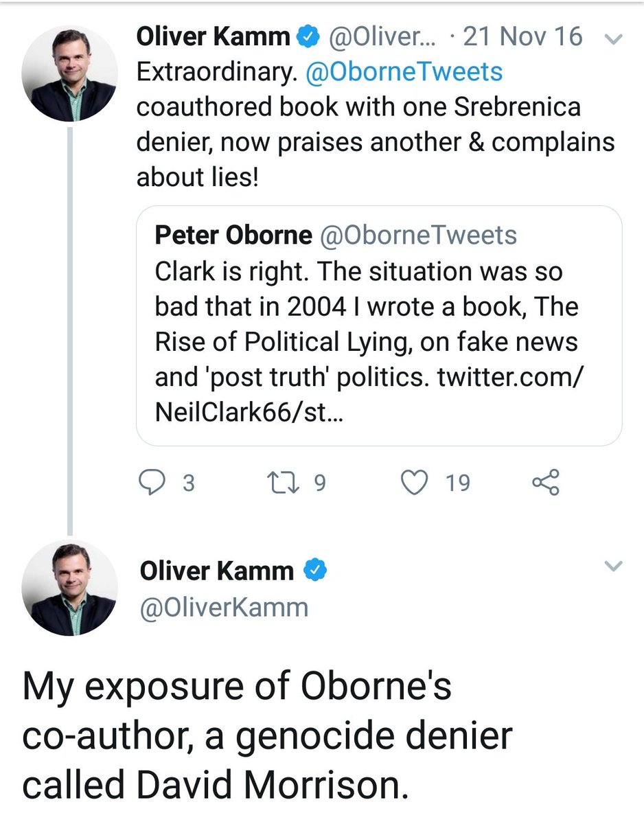Viewport: 644px width, 824px height.
Task: Click the Peter Oborne name in quoted tweet
Action: [233, 235]
